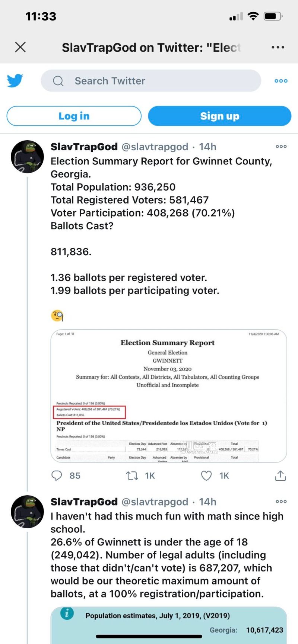This screenshot has width=298, height=644.
Task: Open the Election Summary Report image
Action: click(x=169, y=396)
